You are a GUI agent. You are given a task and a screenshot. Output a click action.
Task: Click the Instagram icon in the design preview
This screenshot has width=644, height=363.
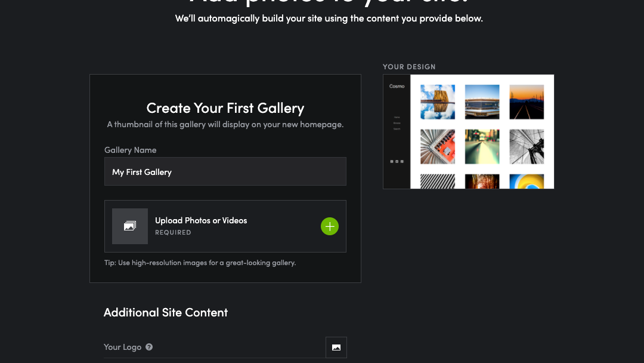(402, 161)
